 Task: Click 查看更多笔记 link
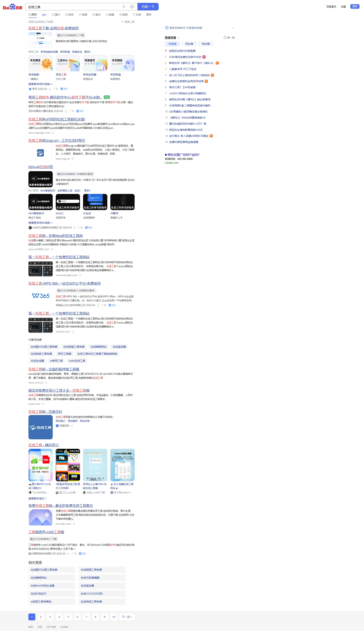point(38,499)
